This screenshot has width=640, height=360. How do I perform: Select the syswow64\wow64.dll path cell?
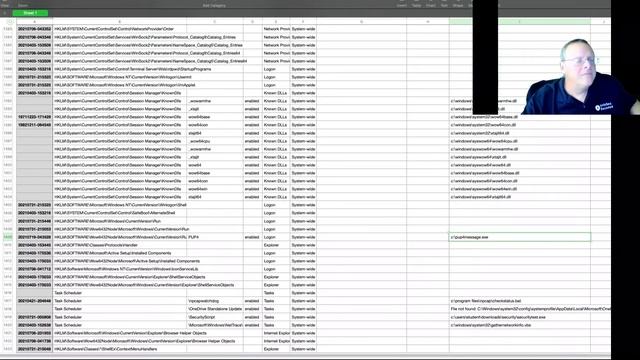coord(520,165)
